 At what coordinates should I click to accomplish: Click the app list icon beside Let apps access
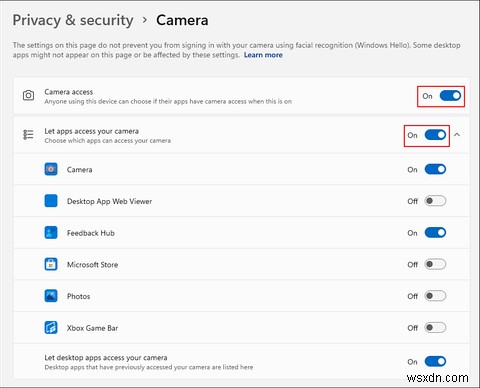28,135
